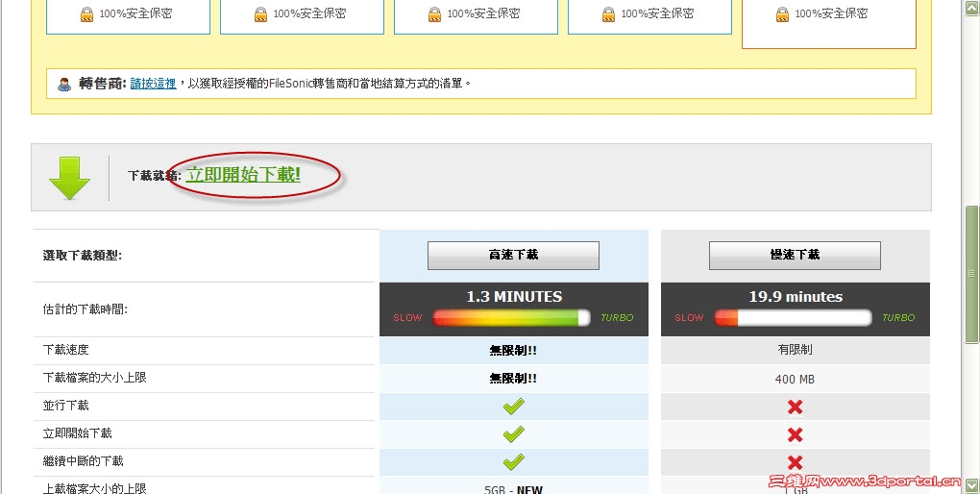The width and height of the screenshot is (980, 494).
Task: Choose the 高速下載 button
Action: point(513,255)
